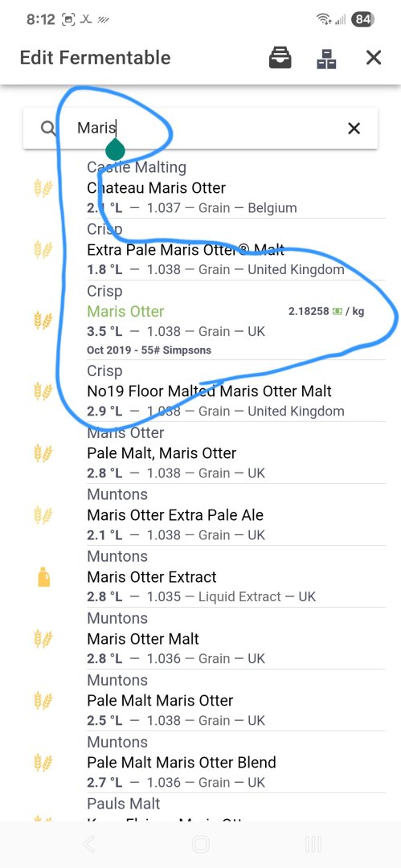
Task: Open the stacked boxes stock icon
Action: click(327, 58)
